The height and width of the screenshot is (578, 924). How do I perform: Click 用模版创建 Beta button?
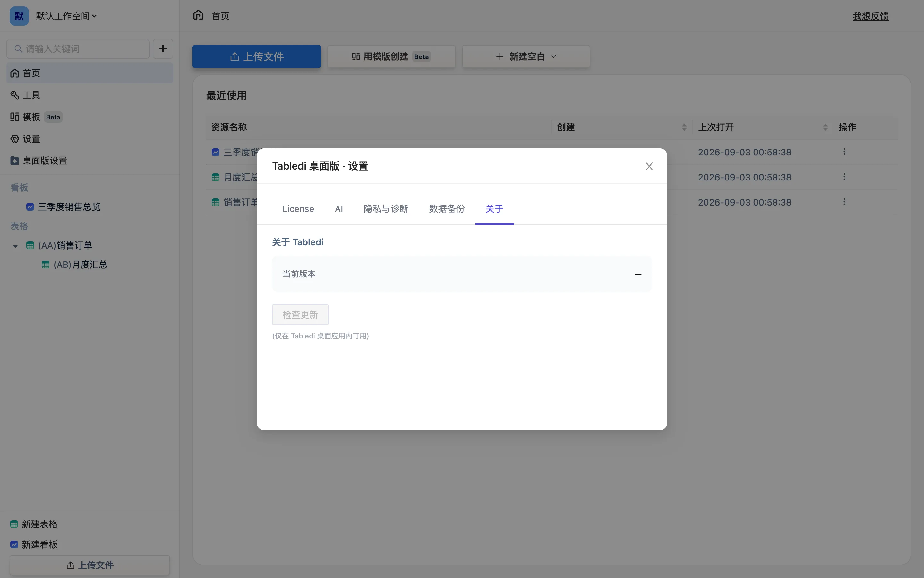[x=391, y=57]
